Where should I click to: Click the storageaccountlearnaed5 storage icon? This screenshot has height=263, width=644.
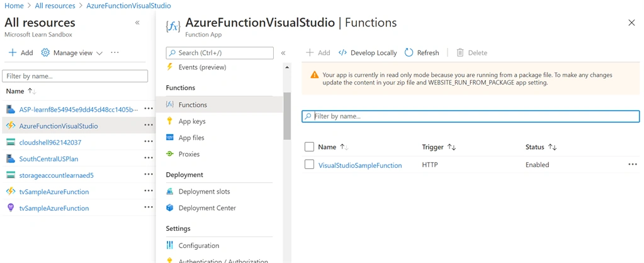(x=11, y=175)
